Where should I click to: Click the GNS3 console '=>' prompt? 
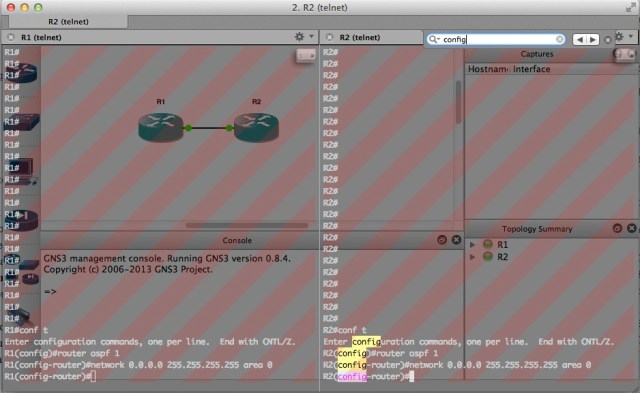tap(50, 292)
